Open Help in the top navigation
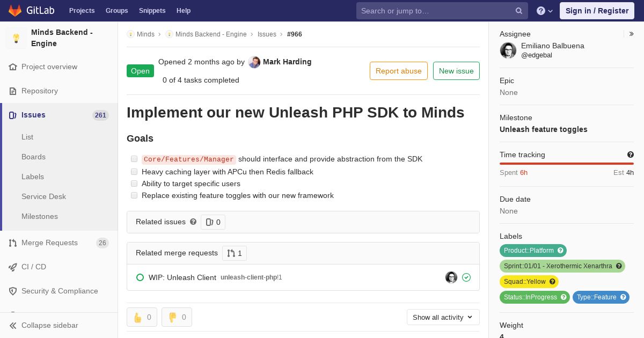The height and width of the screenshot is (338, 644). click(x=184, y=11)
